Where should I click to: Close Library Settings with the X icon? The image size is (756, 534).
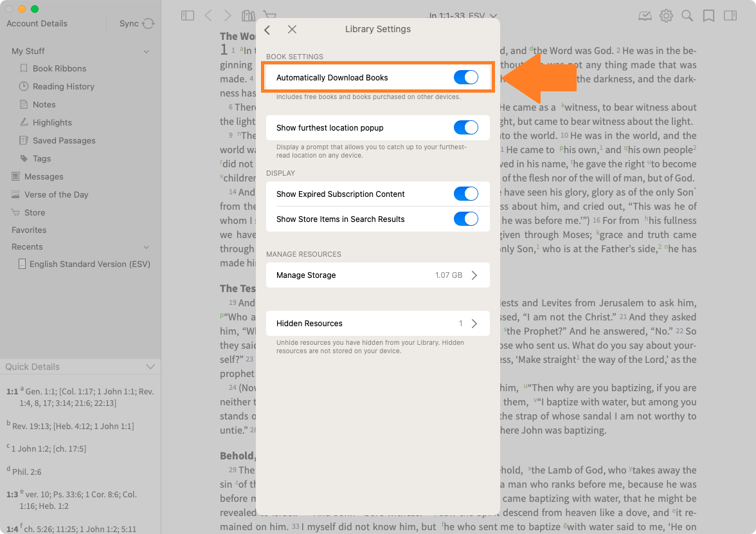coord(292,30)
